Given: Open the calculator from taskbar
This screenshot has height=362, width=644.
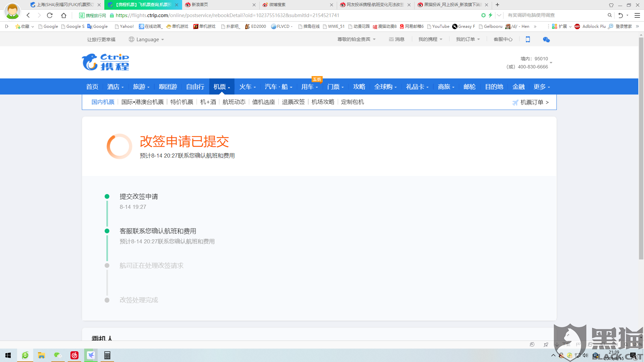Looking at the screenshot, I should tap(107, 355).
